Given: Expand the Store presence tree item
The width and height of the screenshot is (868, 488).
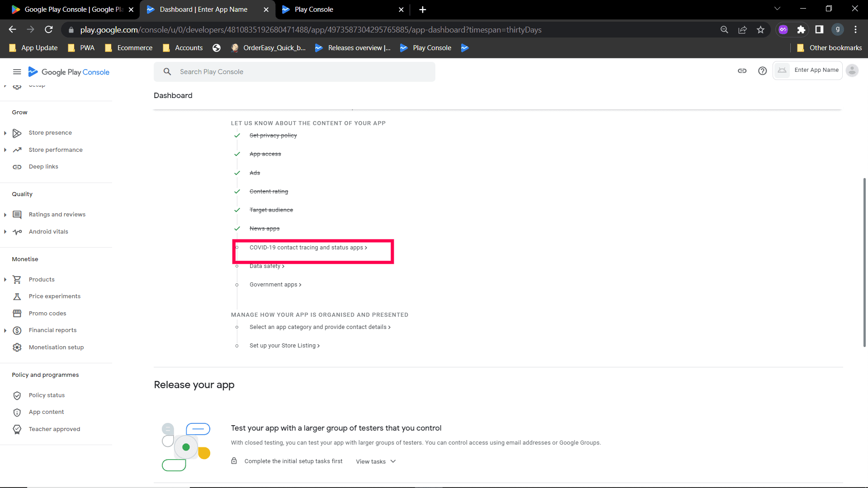Looking at the screenshot, I should [x=5, y=133].
